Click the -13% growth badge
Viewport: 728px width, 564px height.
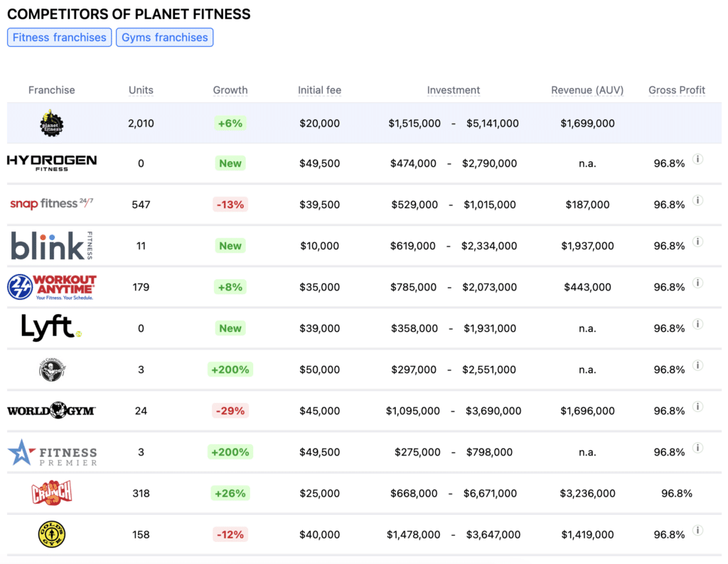click(230, 205)
